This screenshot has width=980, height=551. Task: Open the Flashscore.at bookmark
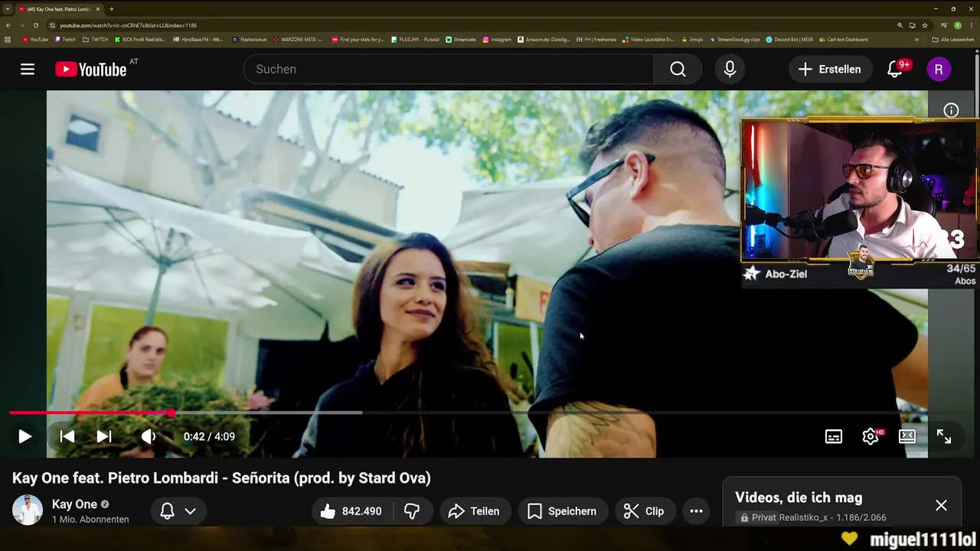click(250, 40)
